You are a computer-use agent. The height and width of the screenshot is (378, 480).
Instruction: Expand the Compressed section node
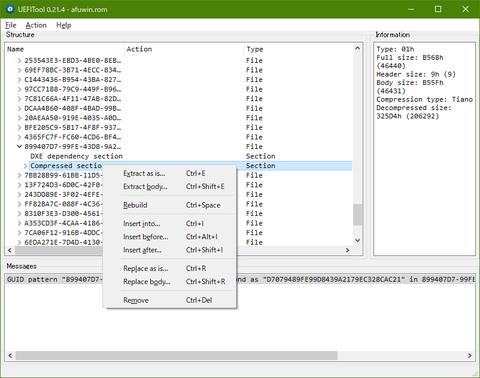coord(25,166)
